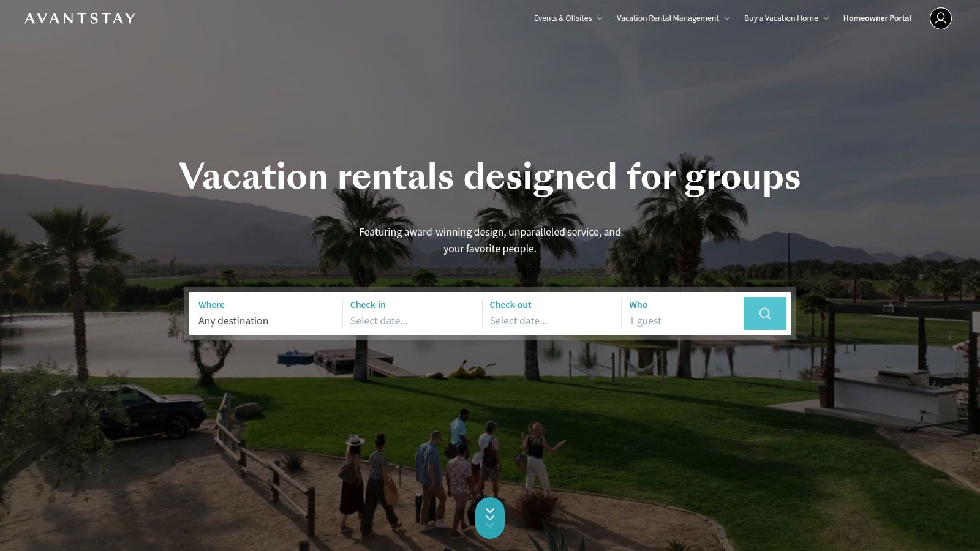
Task: Open the user account profile icon
Action: coord(940,18)
